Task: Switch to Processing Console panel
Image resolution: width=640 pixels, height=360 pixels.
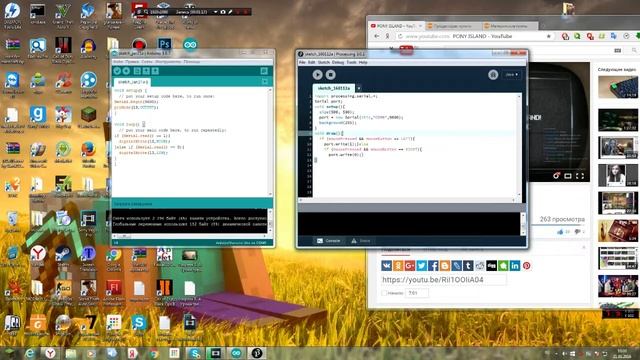Action: [x=329, y=241]
